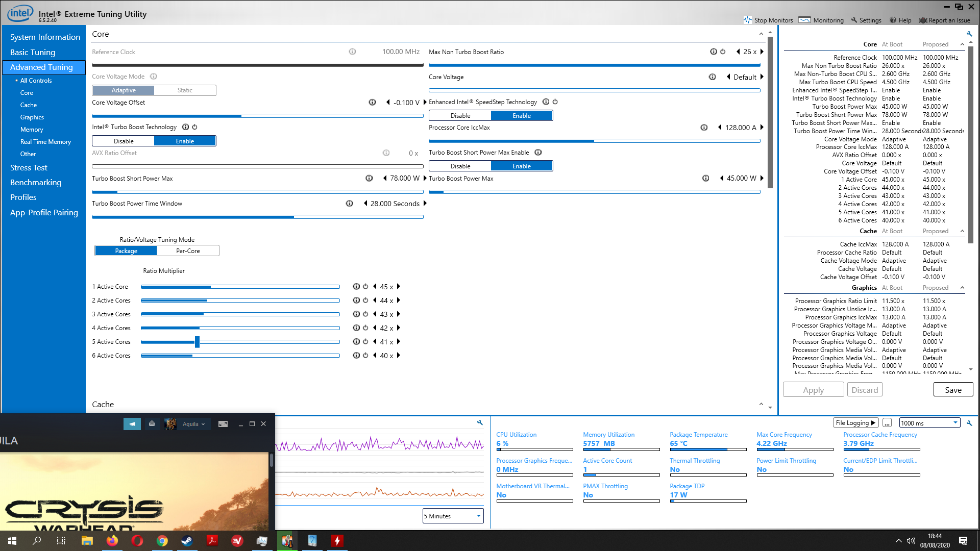This screenshot has height=551, width=980.
Task: Select Real Time Memory under Advanced Tuning
Action: click(45, 142)
